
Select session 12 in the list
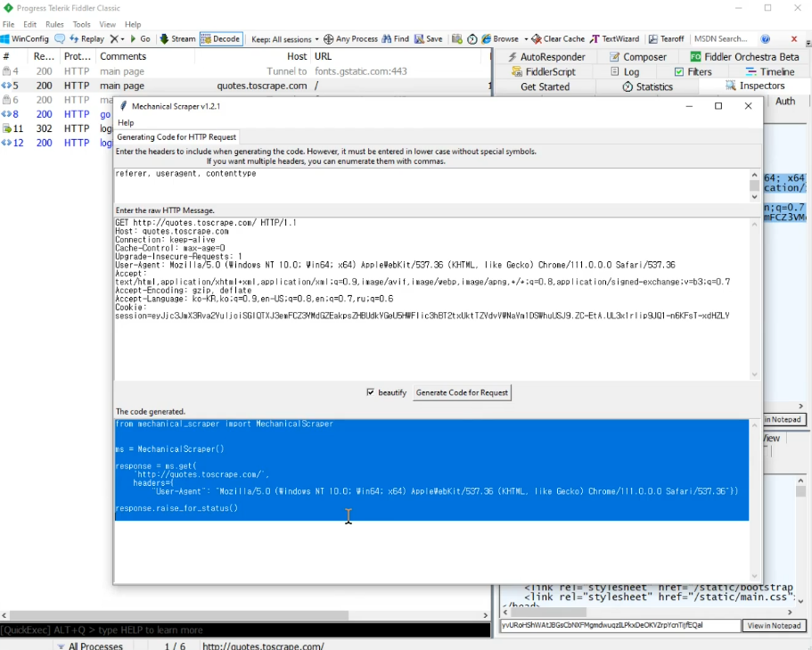click(x=56, y=143)
